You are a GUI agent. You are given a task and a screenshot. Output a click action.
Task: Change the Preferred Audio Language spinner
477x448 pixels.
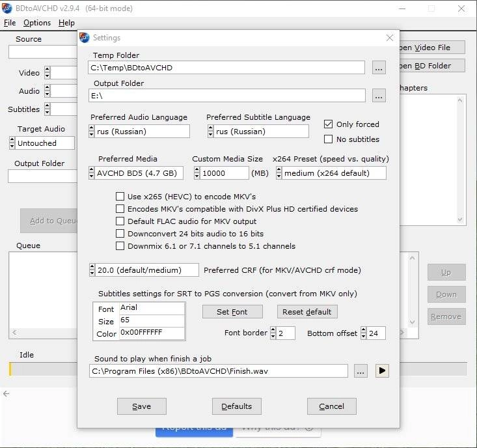pos(92,132)
